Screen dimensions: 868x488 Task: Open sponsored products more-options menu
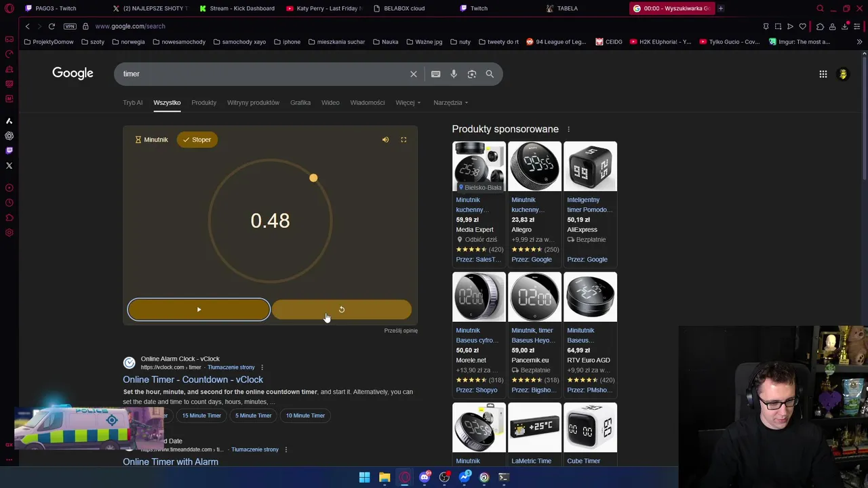coord(568,129)
